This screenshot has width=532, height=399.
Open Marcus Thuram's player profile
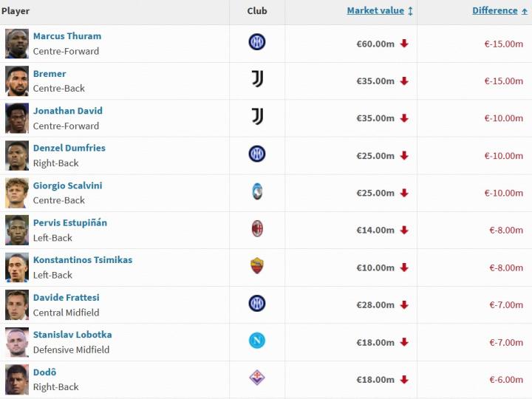[67, 36]
